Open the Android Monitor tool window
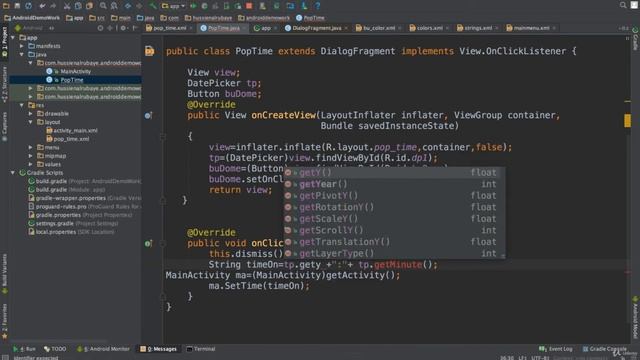 (103, 349)
